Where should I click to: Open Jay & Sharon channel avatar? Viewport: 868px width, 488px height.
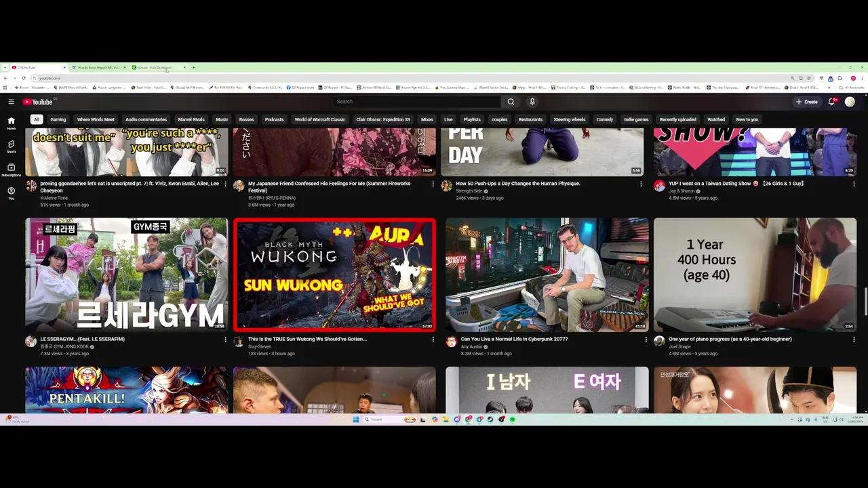(659, 186)
